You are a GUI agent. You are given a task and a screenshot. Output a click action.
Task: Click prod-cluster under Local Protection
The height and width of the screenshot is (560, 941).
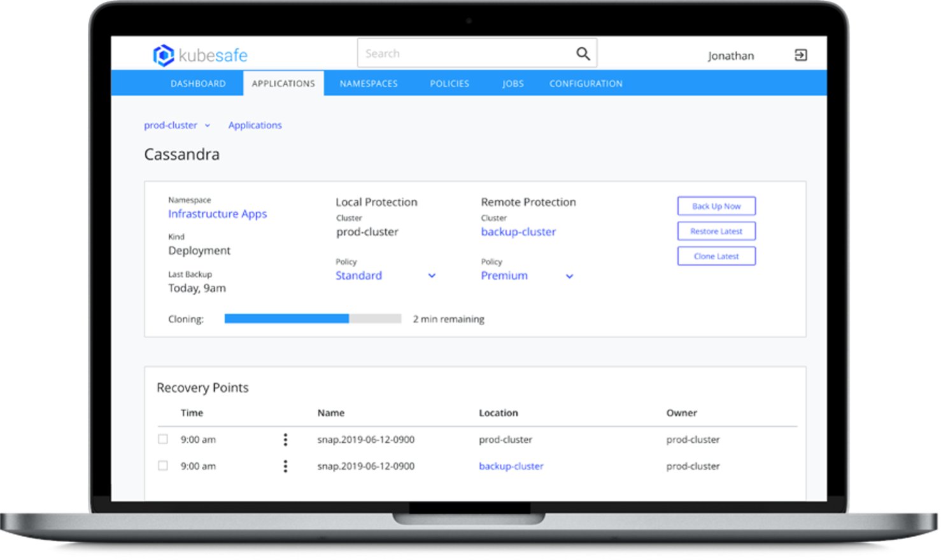pos(367,232)
